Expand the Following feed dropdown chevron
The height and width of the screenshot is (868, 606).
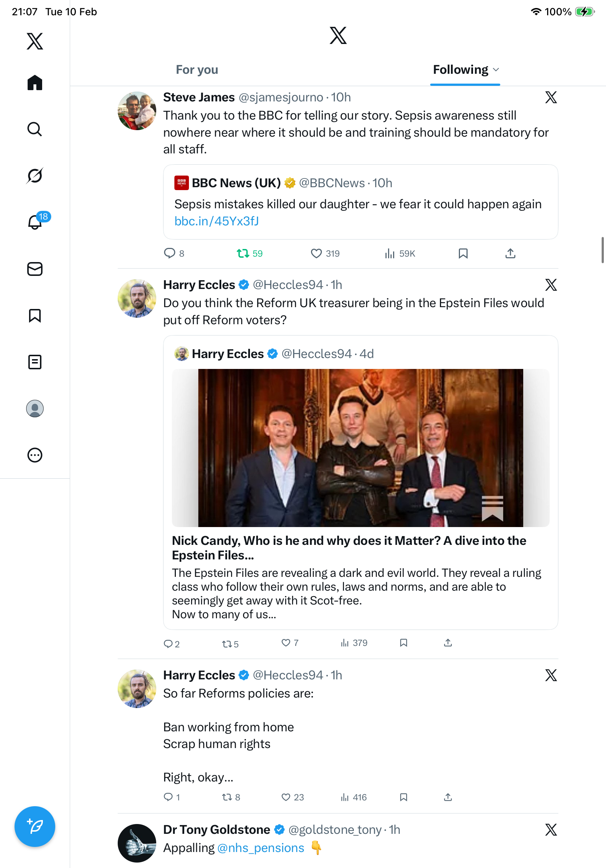click(496, 70)
